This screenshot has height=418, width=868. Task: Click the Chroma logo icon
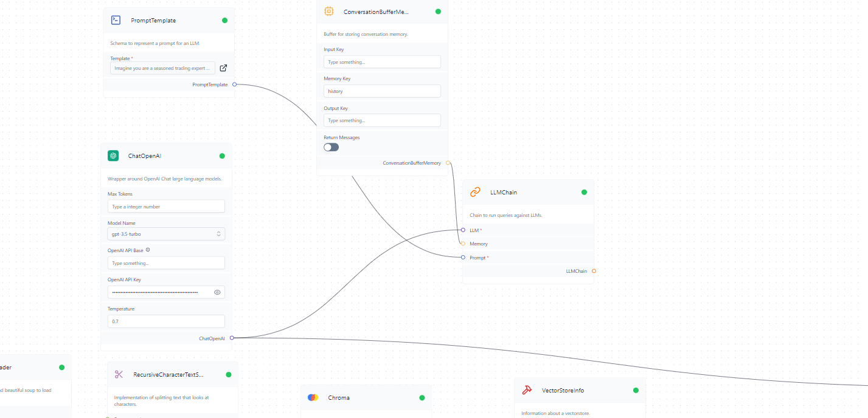[313, 397]
